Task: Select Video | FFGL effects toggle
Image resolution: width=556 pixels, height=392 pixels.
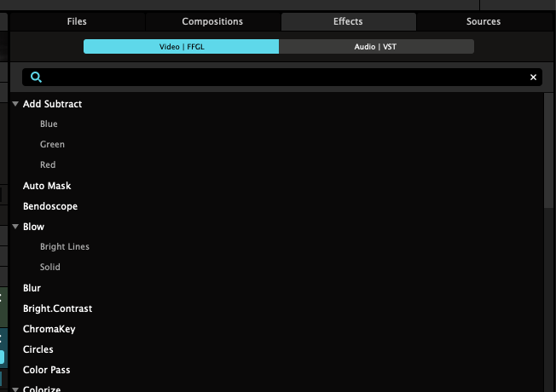Action: (181, 47)
